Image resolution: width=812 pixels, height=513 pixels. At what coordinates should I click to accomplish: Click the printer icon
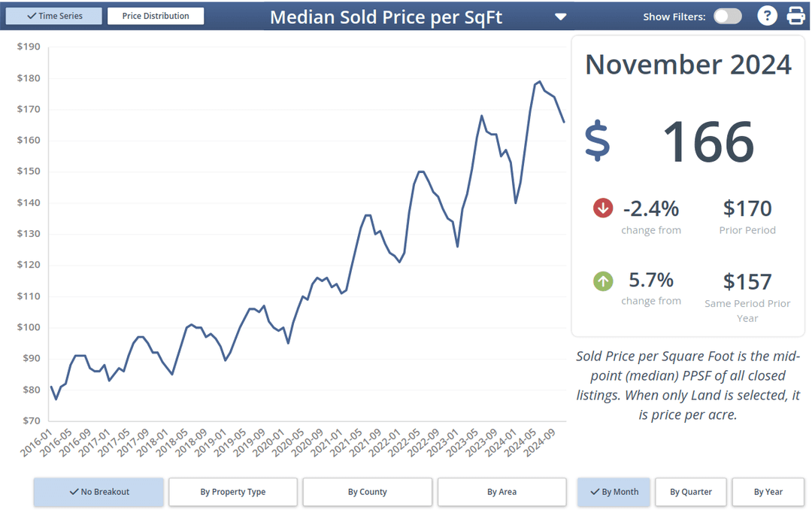[795, 16]
